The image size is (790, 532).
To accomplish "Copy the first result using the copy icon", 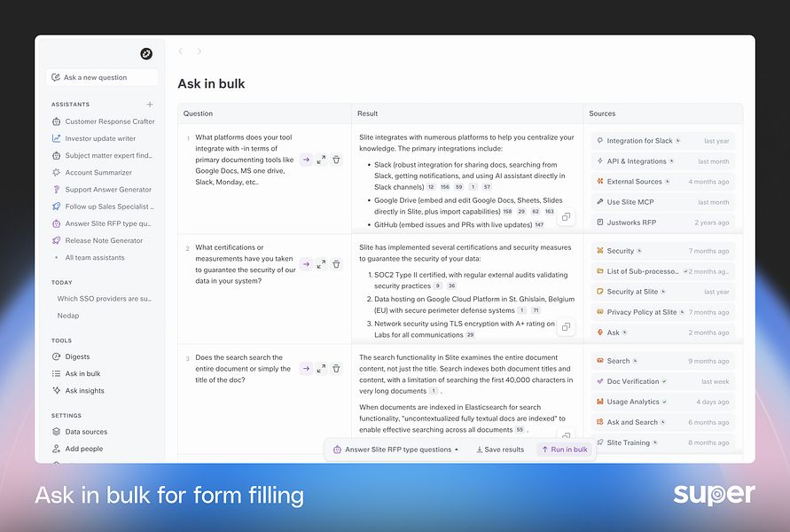I will pyautogui.click(x=567, y=215).
